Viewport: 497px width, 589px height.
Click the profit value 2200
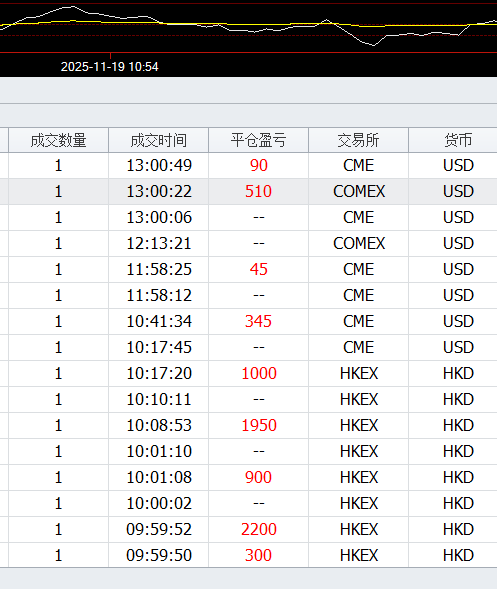point(259,529)
